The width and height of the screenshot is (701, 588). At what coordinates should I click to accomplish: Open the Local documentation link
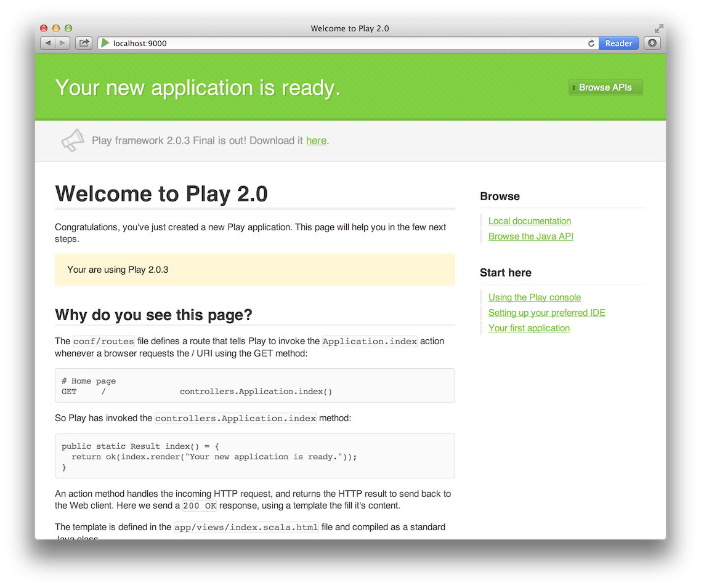[529, 221]
